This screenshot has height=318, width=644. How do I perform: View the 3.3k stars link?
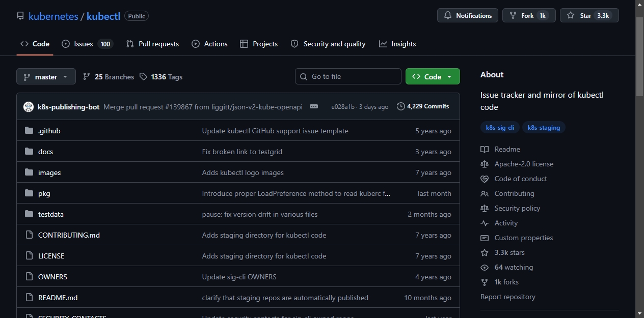click(502, 252)
